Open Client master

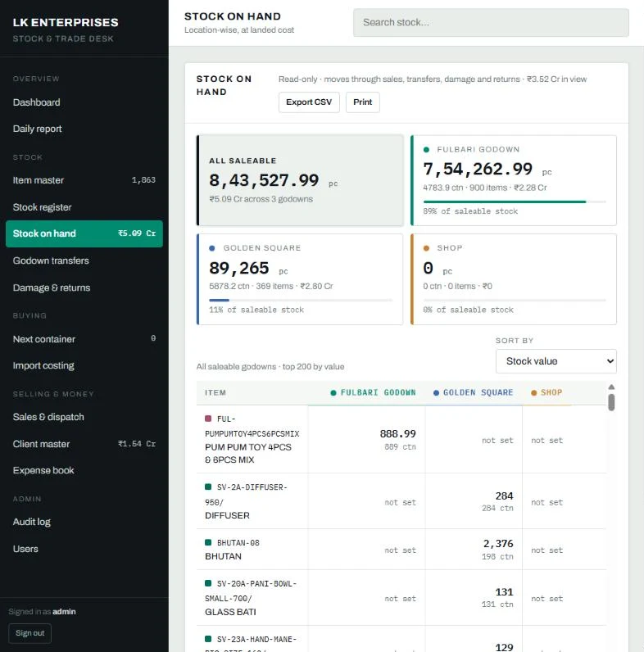pyautogui.click(x=84, y=444)
